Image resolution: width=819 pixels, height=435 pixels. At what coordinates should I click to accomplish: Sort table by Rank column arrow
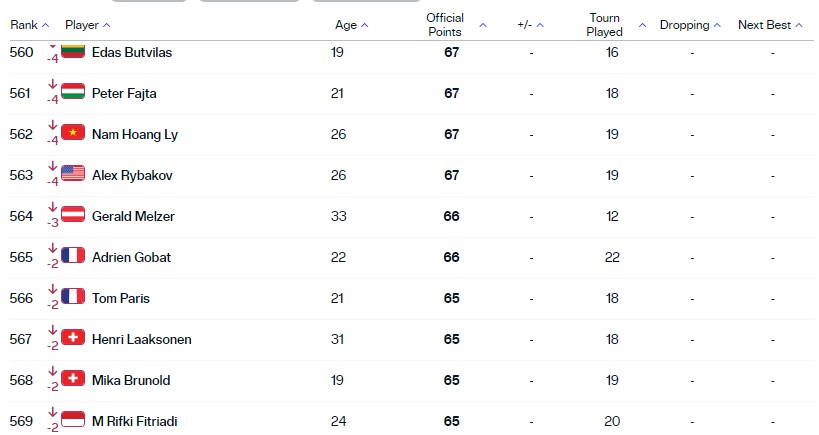[45, 25]
